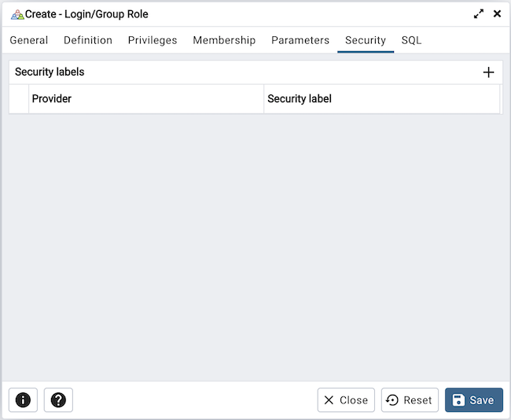The image size is (511, 420).
Task: Select the Security tab
Action: pyautogui.click(x=366, y=40)
